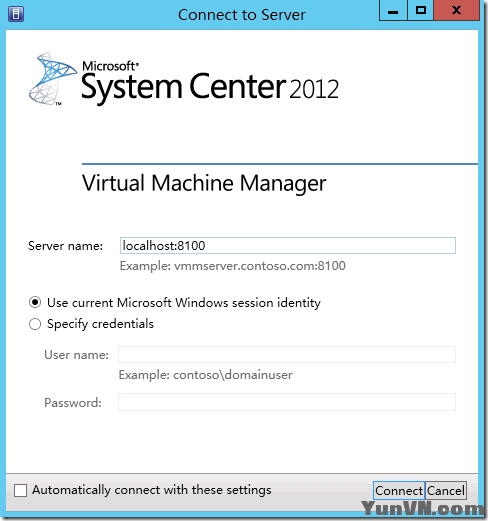This screenshot has width=488, height=521.
Task: Maximize the Connect to Server window
Action: tap(420, 11)
